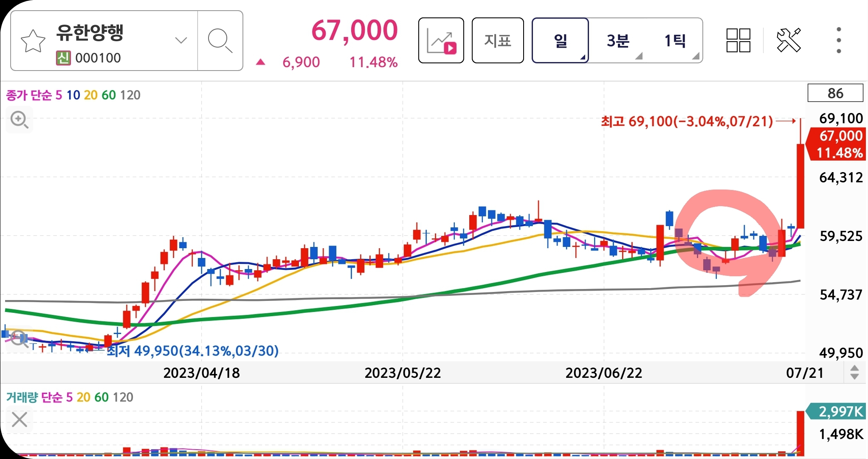Image resolution: width=868 pixels, height=459 pixels.
Task: Close the volume panel with X
Action: [19, 420]
